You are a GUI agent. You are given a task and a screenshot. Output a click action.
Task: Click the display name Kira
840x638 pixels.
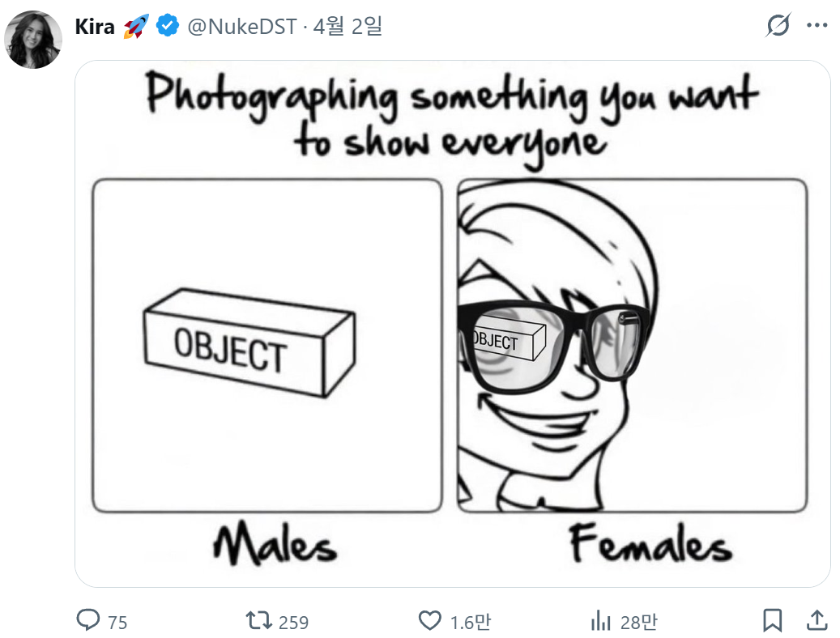click(x=95, y=27)
